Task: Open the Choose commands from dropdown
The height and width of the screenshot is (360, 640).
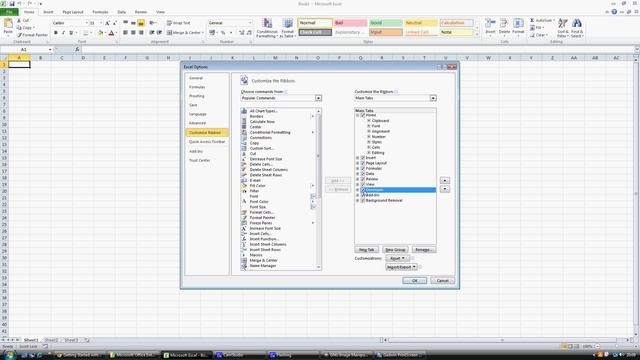Action: [318, 98]
